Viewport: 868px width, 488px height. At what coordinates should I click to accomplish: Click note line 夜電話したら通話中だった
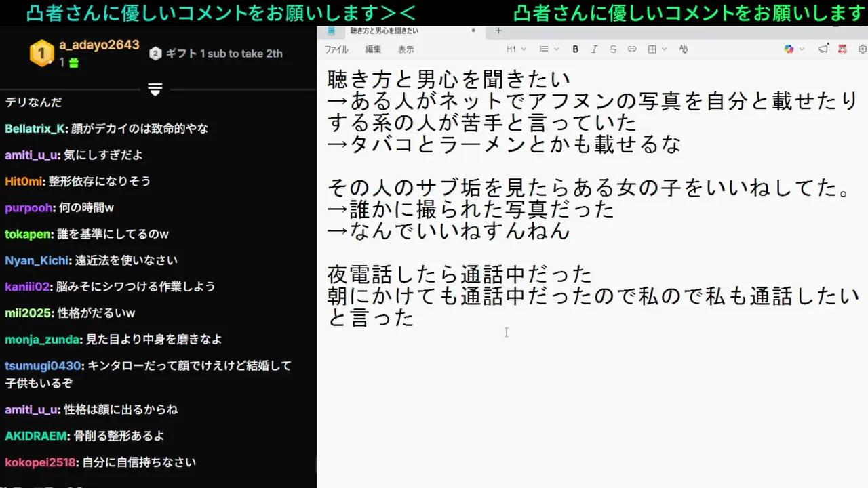[x=460, y=274]
